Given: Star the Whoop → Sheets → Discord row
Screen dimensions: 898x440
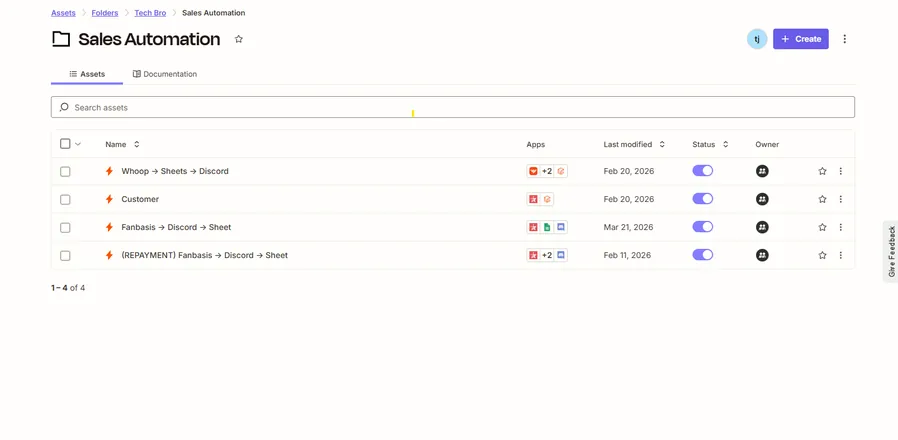Looking at the screenshot, I should (822, 171).
